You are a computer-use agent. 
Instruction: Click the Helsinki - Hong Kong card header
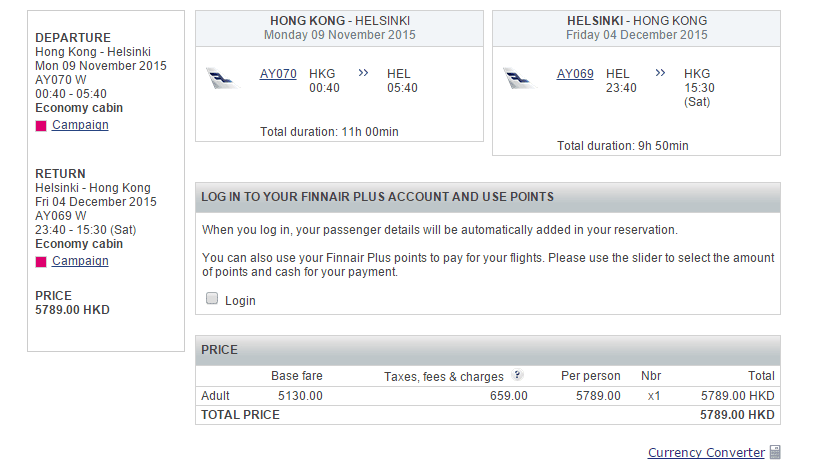pyautogui.click(x=636, y=28)
